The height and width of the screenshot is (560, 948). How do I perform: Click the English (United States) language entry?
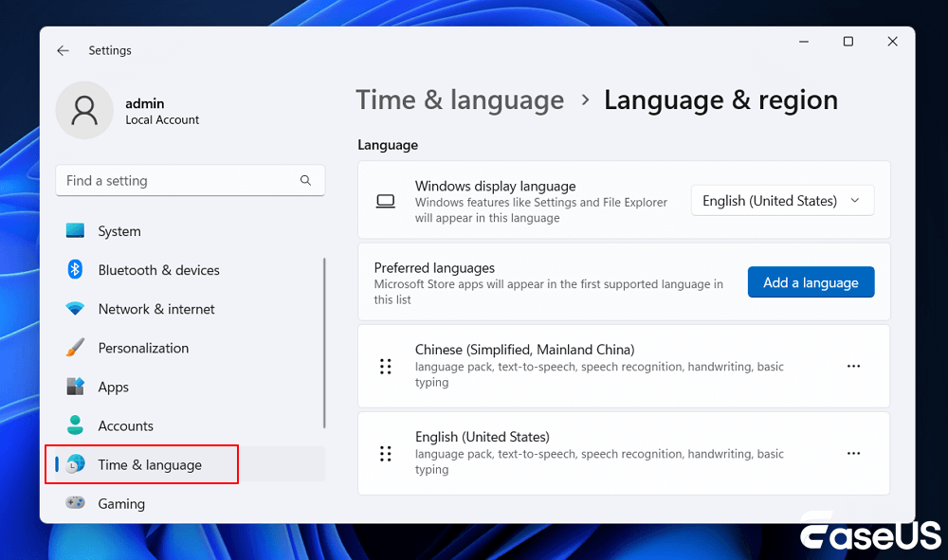pos(624,453)
